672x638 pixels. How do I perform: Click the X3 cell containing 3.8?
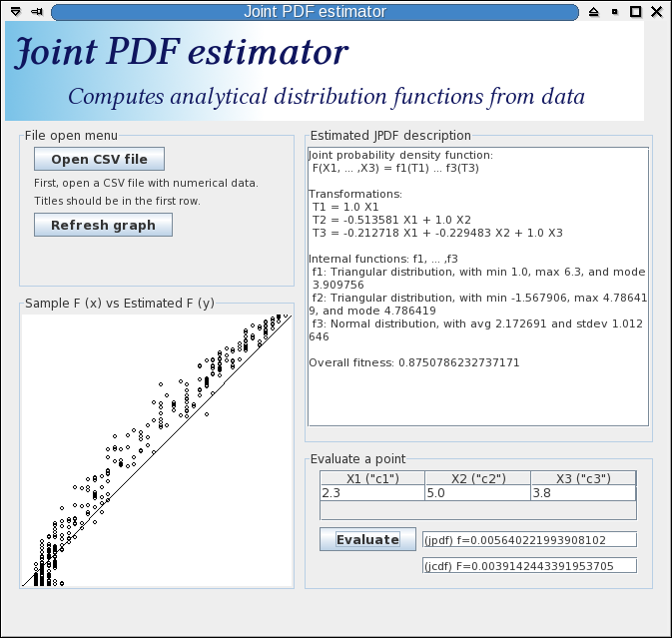(x=582, y=493)
